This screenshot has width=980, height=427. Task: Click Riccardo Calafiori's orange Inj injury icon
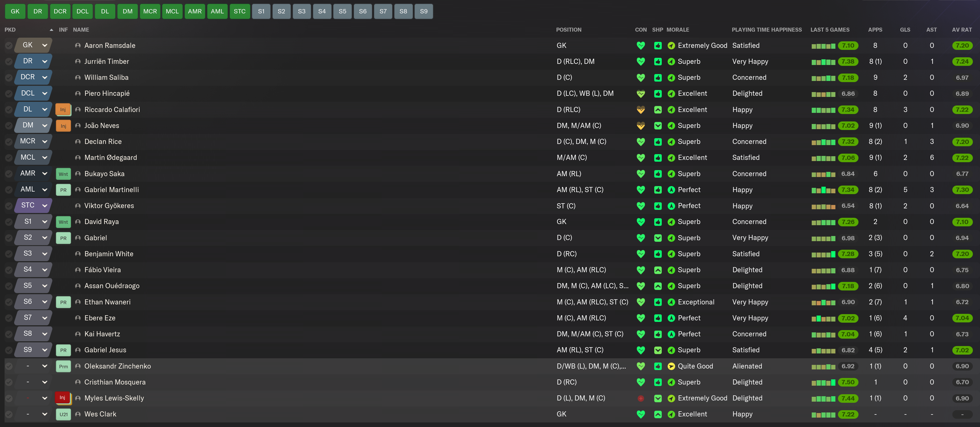click(x=63, y=109)
